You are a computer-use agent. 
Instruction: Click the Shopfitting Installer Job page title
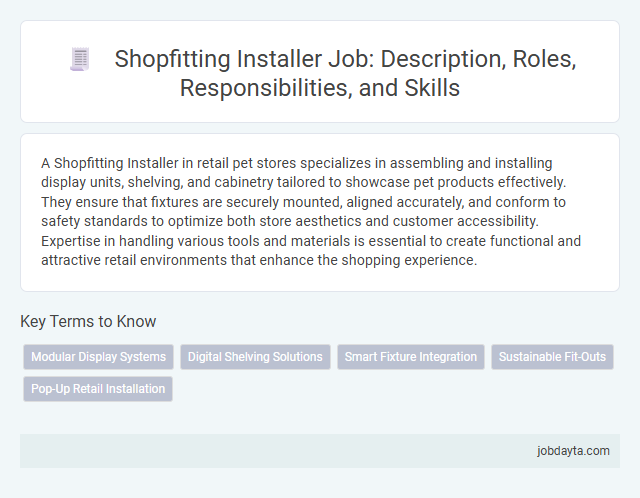pyautogui.click(x=345, y=73)
